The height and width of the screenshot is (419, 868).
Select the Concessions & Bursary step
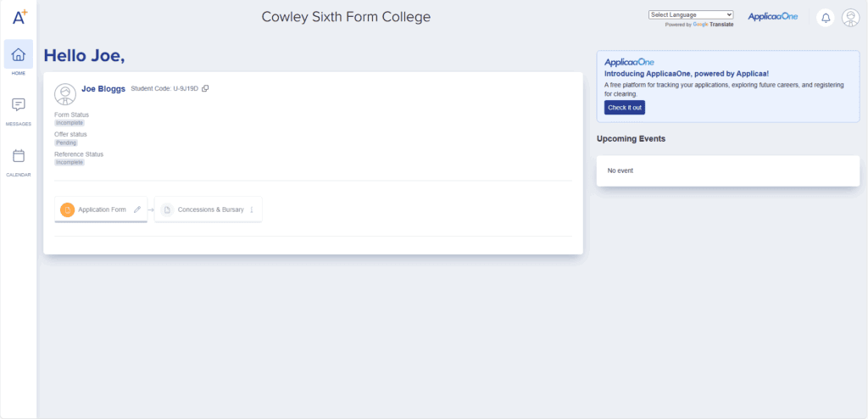coord(210,209)
